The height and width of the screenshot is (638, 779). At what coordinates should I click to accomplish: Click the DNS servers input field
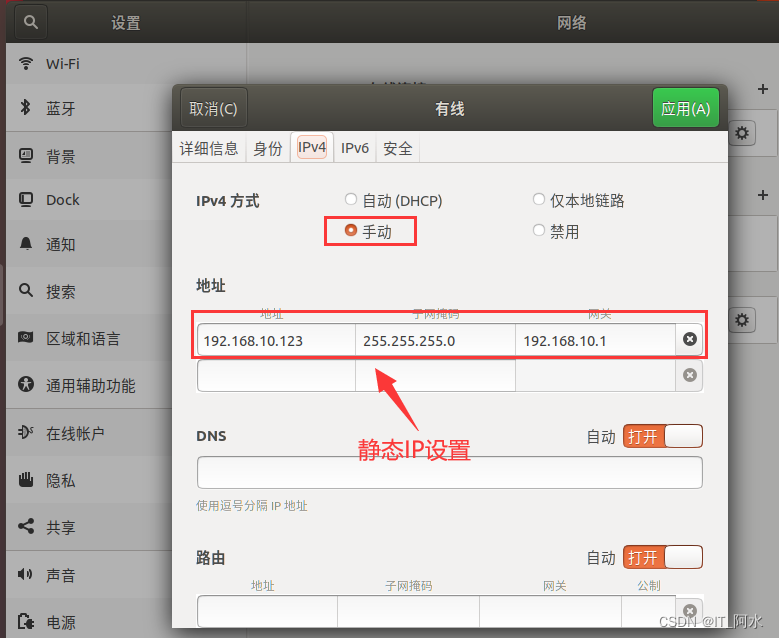click(450, 473)
